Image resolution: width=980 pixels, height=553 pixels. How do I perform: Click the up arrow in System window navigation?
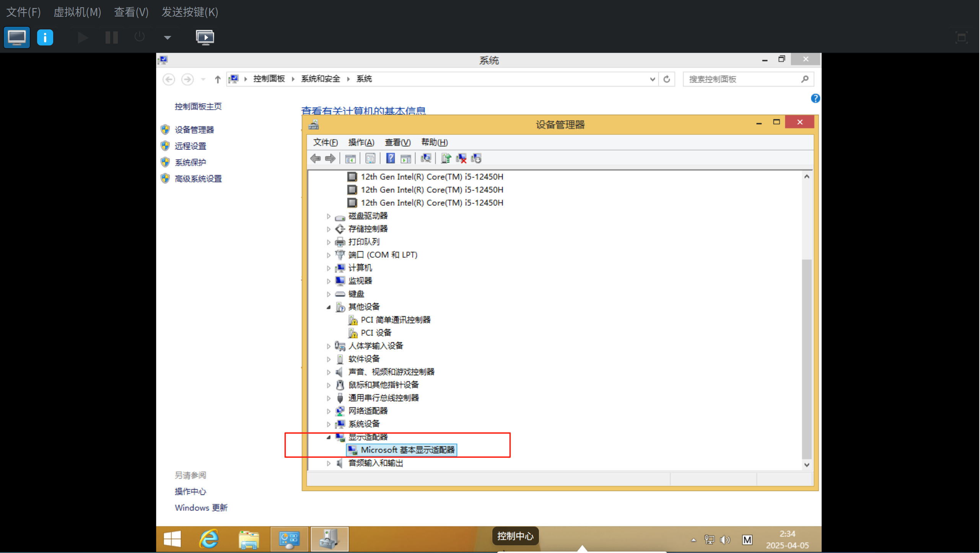tap(218, 79)
